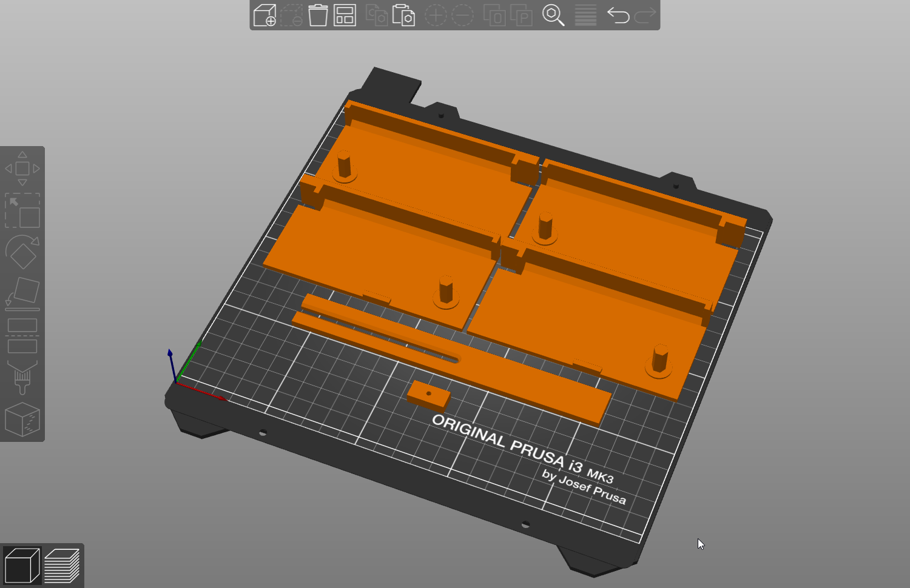Viewport: 910px width, 588px height.
Task: Click the Paste clipboard icon
Action: coord(403,15)
